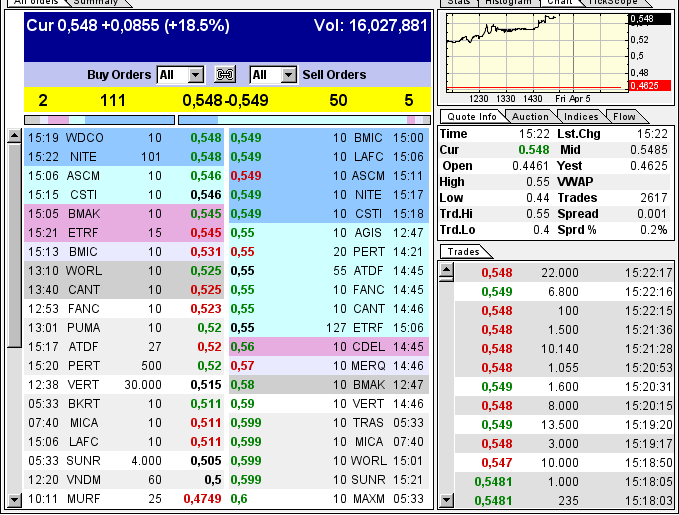Open the Auction tab
The width and height of the screenshot is (679, 515).
point(530,117)
